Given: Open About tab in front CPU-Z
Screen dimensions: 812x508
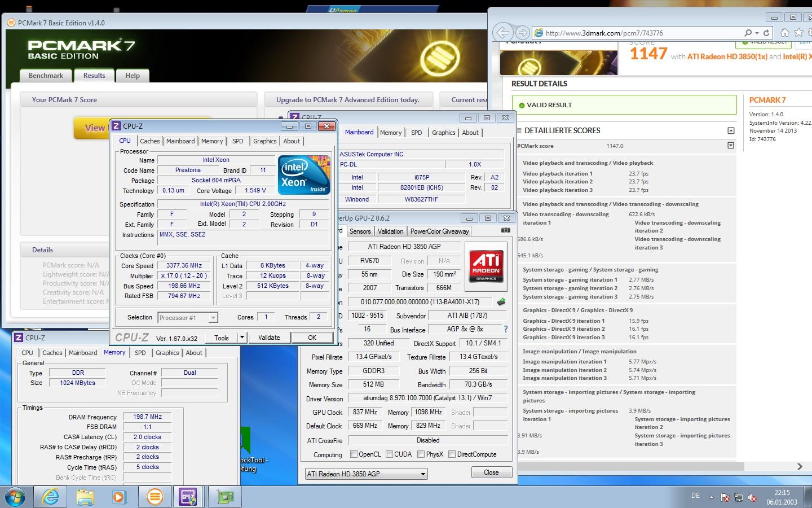Looking at the screenshot, I should [x=292, y=141].
